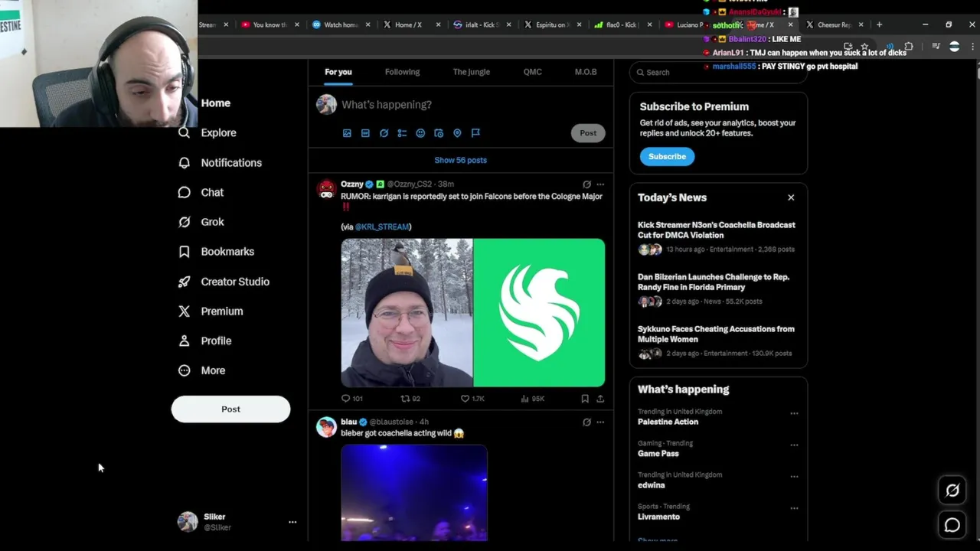Click the Search input field
Screen dimensions: 980x551
click(x=718, y=73)
